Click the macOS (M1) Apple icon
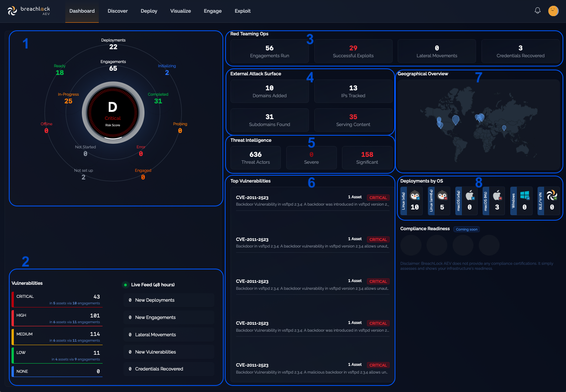The image size is (566, 392). coord(497,196)
